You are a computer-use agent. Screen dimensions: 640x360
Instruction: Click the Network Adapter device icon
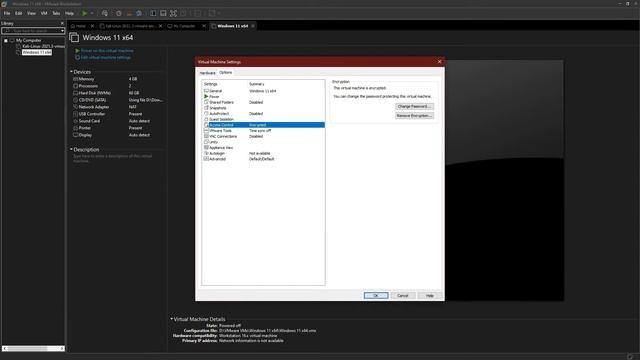pos(76,107)
